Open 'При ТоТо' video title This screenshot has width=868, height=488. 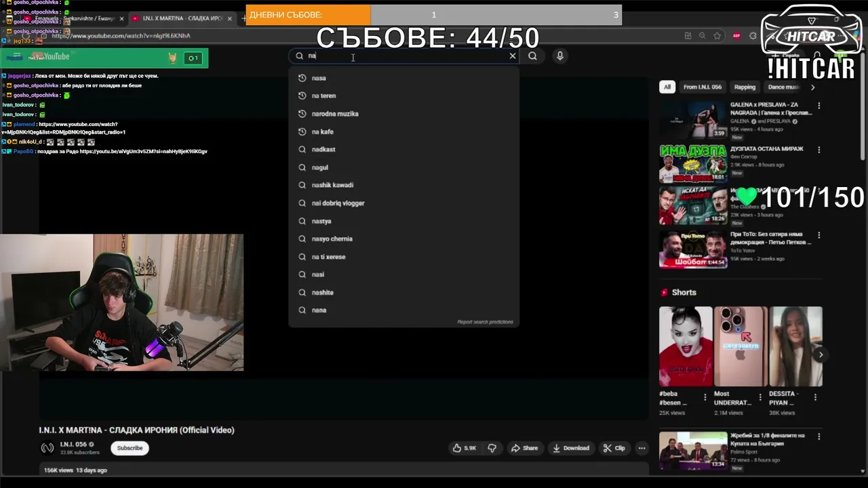[x=771, y=238]
